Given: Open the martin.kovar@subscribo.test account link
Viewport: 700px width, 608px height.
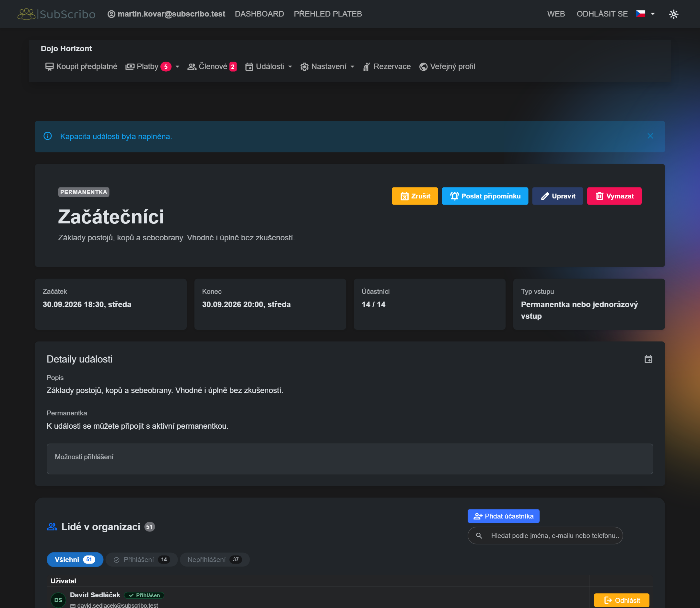Looking at the screenshot, I should point(166,14).
